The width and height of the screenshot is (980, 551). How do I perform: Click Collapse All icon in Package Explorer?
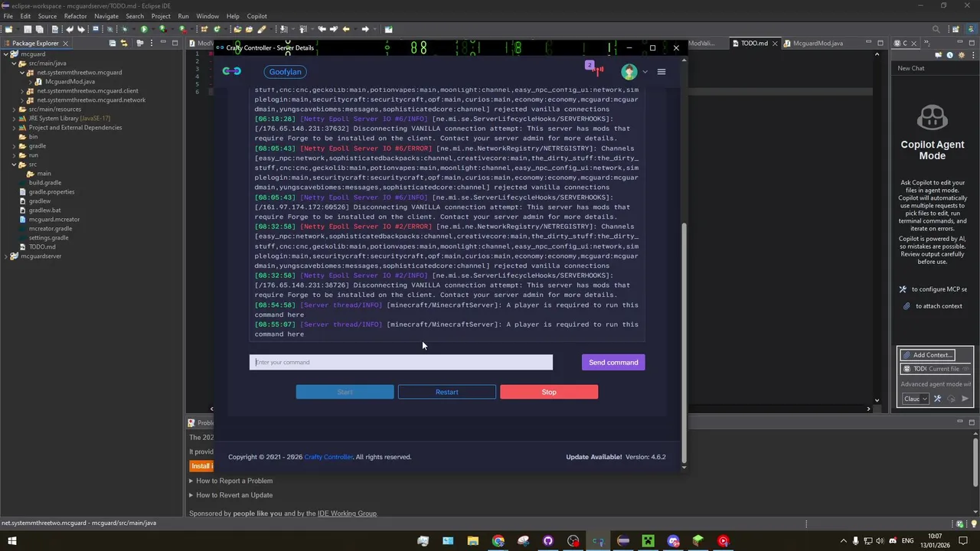[x=113, y=43]
